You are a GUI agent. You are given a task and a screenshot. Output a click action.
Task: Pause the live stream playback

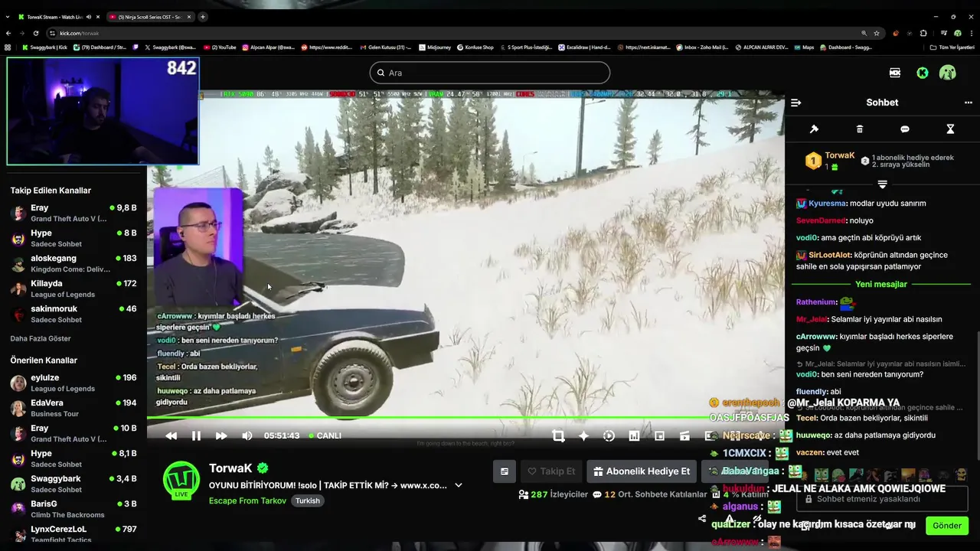coord(196,435)
